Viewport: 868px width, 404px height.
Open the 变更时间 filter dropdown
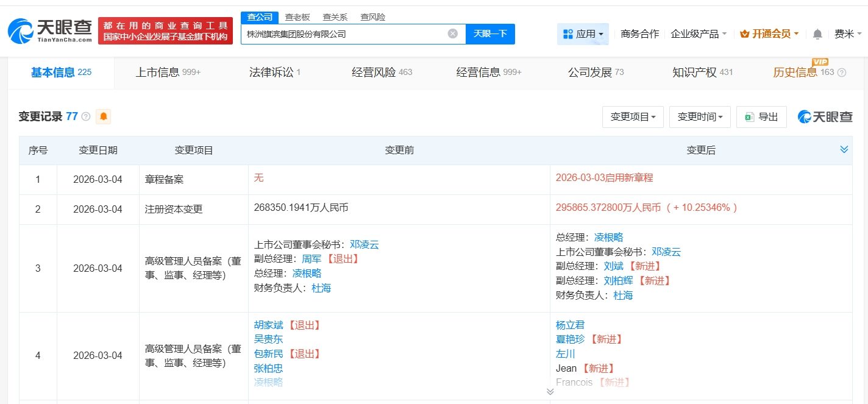pos(700,117)
